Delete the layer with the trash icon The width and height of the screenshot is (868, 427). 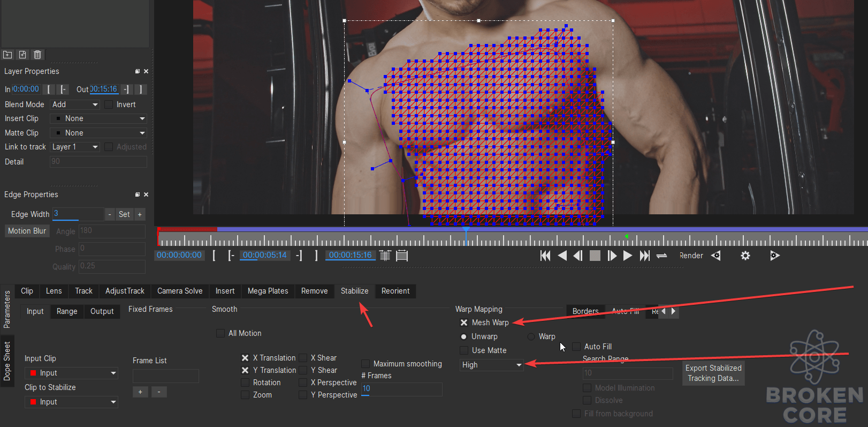37,55
